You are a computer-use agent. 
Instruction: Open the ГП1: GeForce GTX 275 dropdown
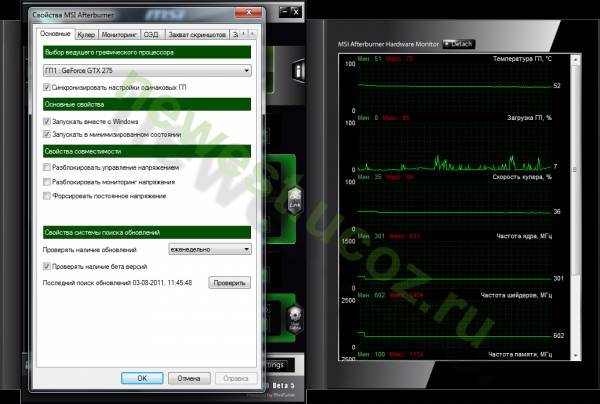tap(147, 70)
